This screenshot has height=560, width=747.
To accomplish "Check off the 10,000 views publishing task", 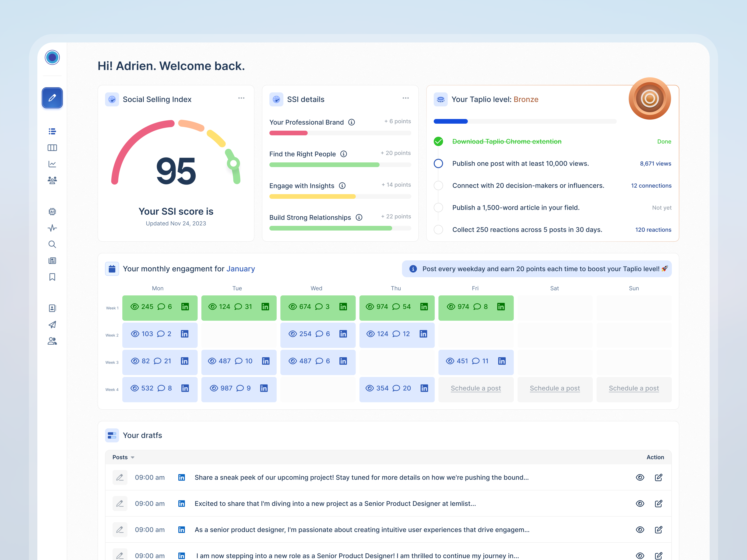I will click(x=438, y=163).
